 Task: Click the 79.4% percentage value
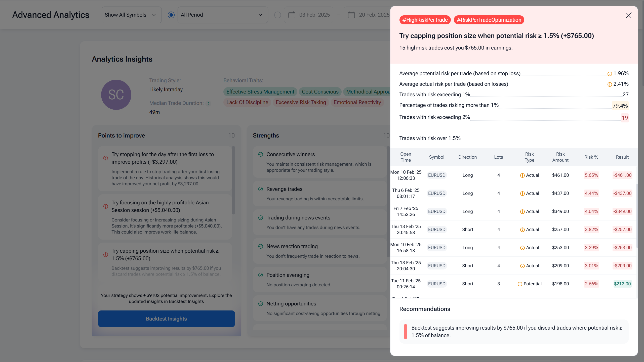[x=620, y=106]
